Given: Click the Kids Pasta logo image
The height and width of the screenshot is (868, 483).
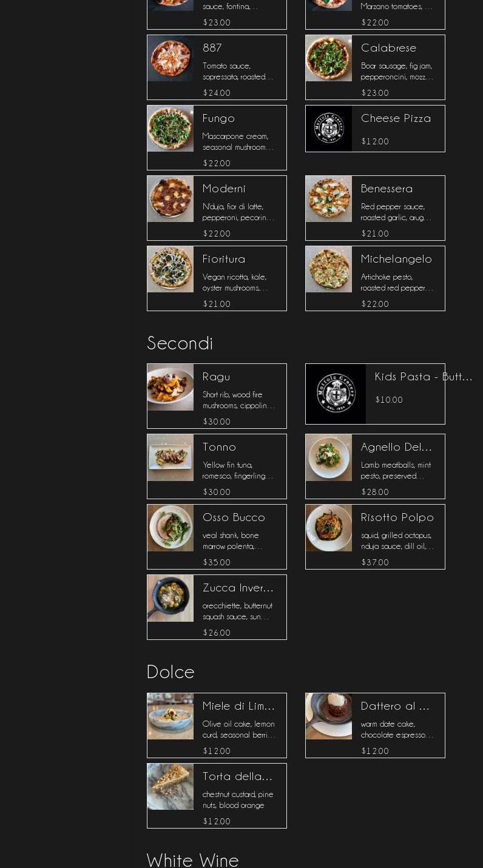Looking at the screenshot, I should click(x=336, y=394).
